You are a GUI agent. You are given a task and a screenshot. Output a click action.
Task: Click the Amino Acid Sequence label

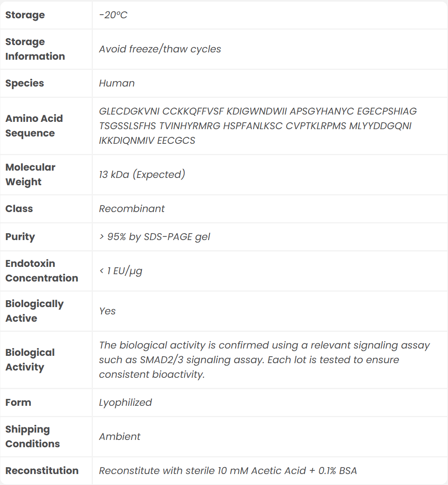[34, 126]
